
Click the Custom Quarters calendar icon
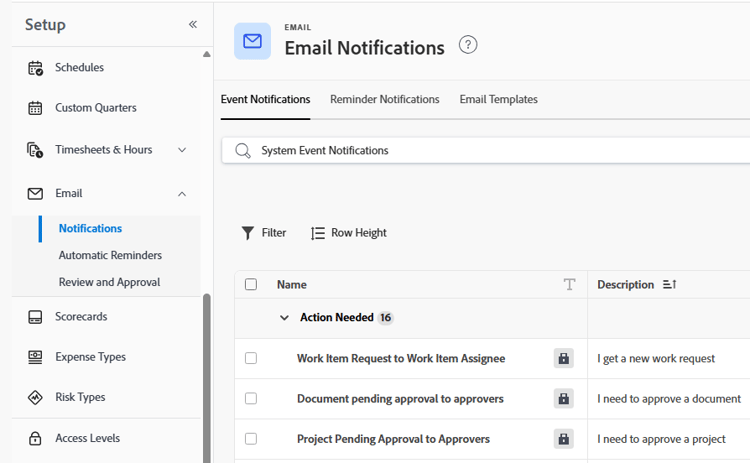tap(35, 108)
